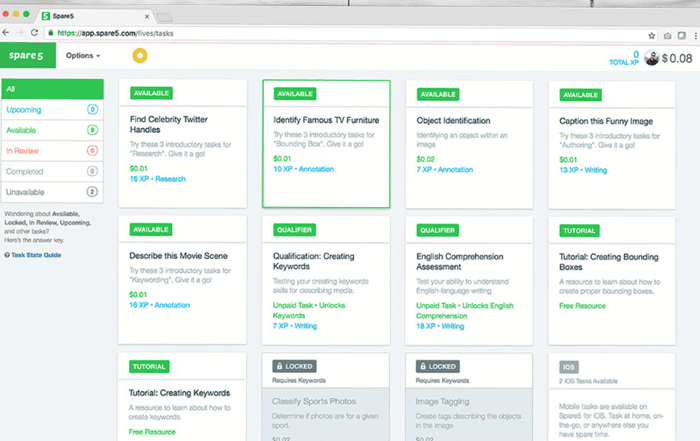Select the In Review tasks filter

coord(53,150)
